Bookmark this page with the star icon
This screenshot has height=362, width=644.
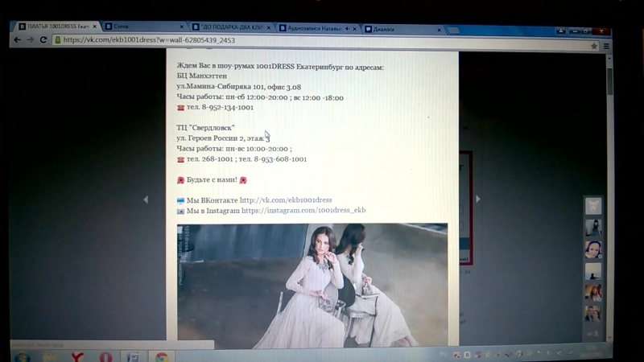click(594, 46)
